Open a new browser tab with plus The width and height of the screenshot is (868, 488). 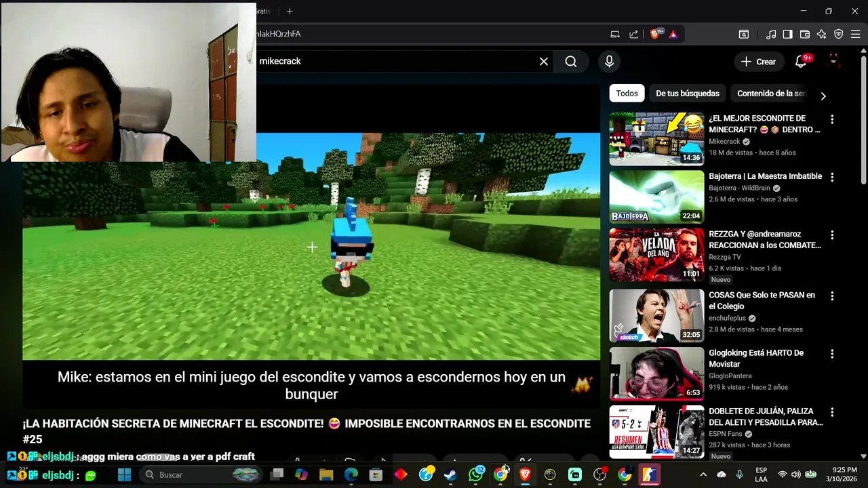[290, 11]
